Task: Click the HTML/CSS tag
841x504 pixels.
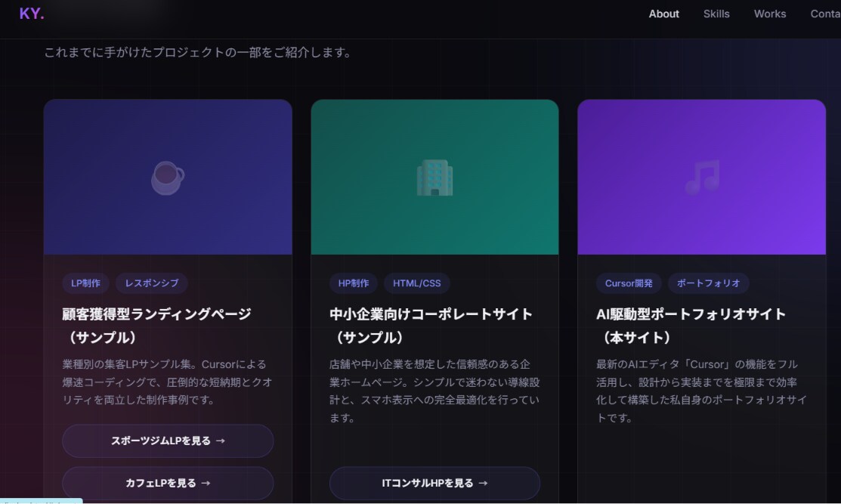Action: [417, 283]
